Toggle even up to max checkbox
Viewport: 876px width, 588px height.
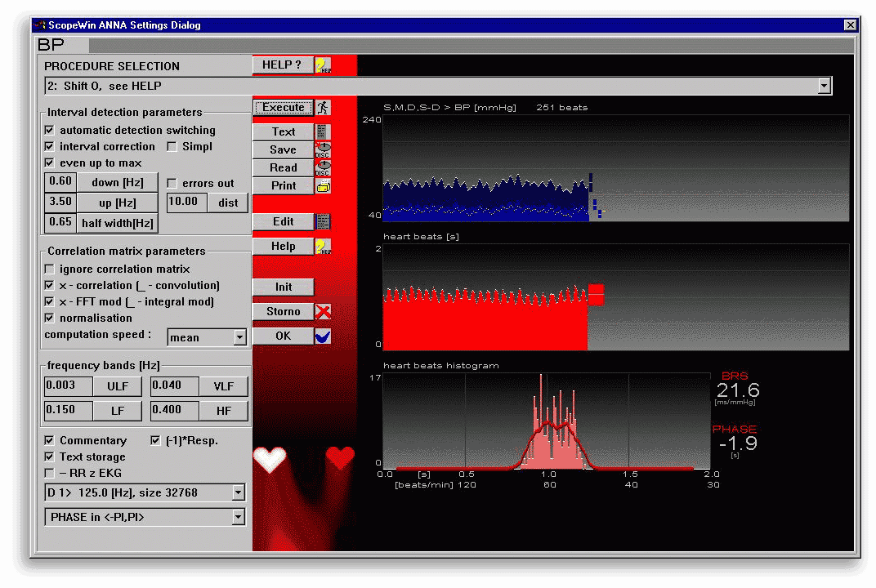pyautogui.click(x=50, y=163)
